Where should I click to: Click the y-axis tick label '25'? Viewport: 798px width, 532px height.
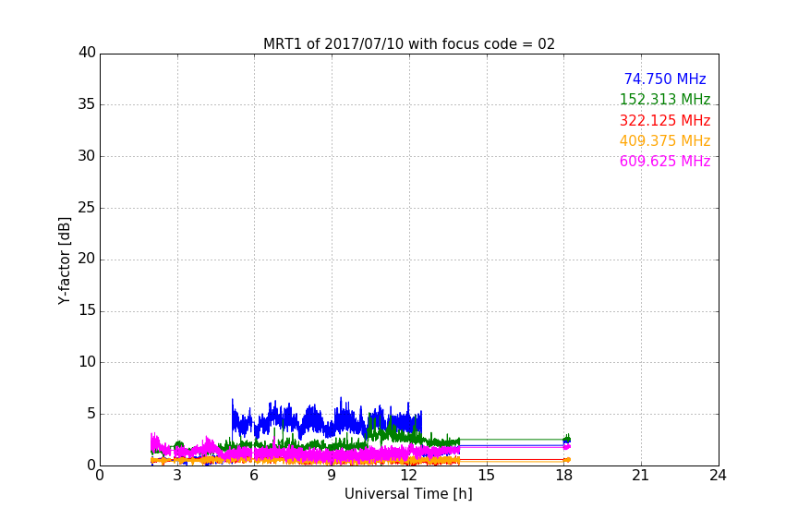coord(87,208)
